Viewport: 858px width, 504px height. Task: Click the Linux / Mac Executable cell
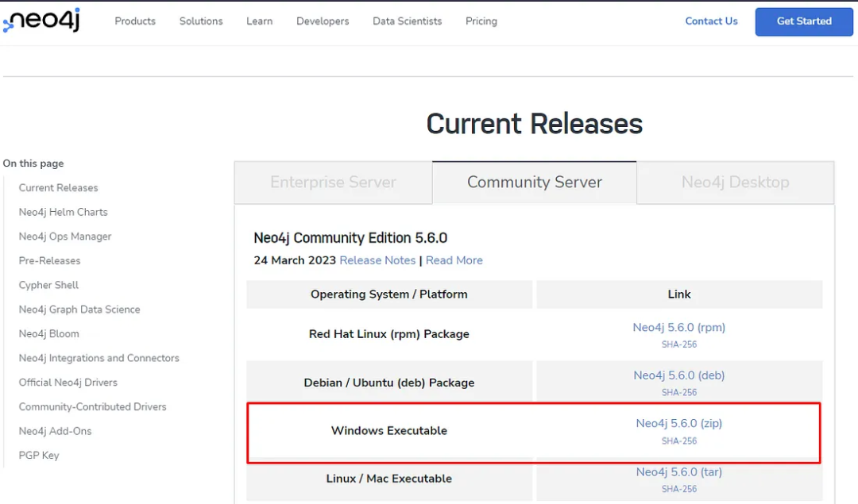[x=389, y=479]
